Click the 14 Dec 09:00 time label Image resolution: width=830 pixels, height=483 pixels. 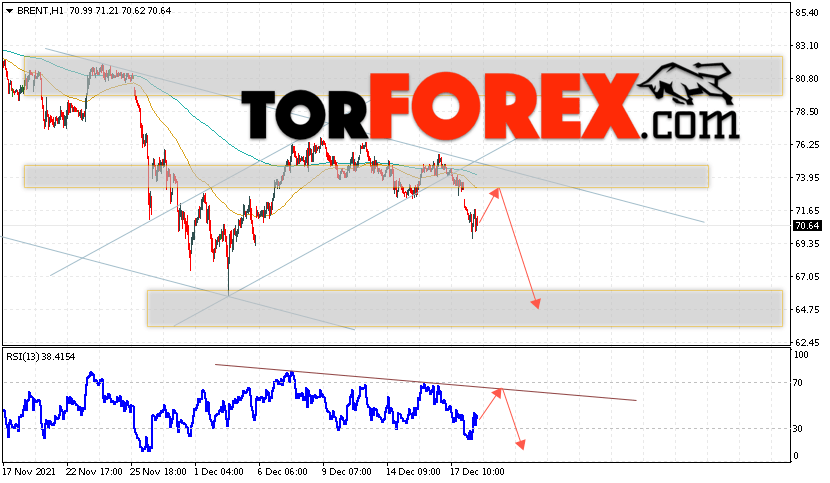413,471
